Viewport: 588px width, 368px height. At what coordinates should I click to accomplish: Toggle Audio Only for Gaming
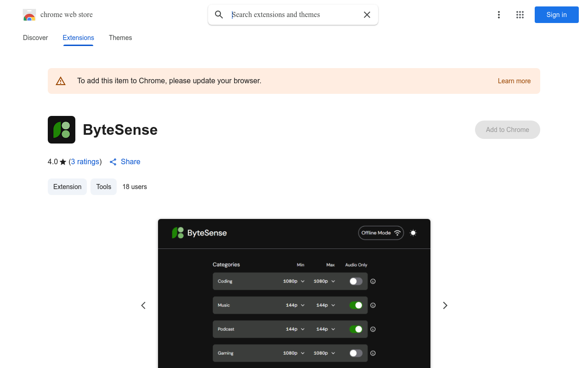tap(356, 353)
